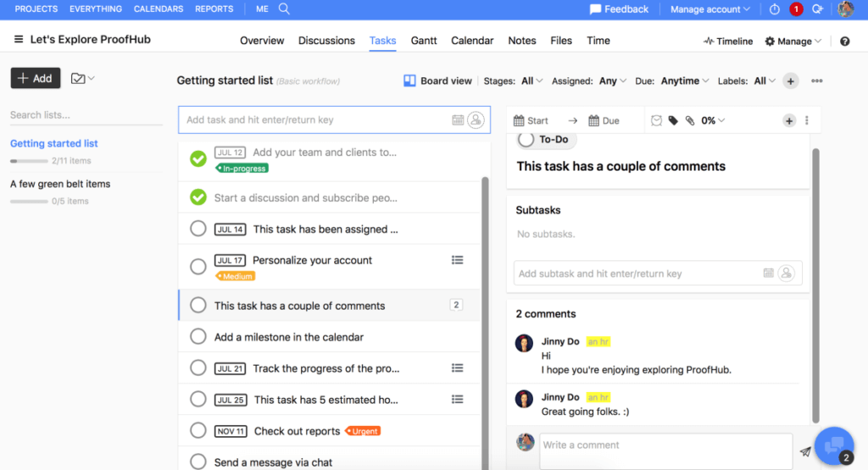Click calendar icon in add subtask field
The height and width of the screenshot is (470, 868).
768,272
